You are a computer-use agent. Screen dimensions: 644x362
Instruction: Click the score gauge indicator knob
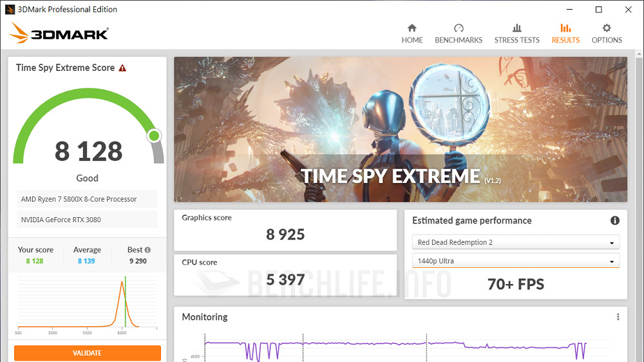154,136
